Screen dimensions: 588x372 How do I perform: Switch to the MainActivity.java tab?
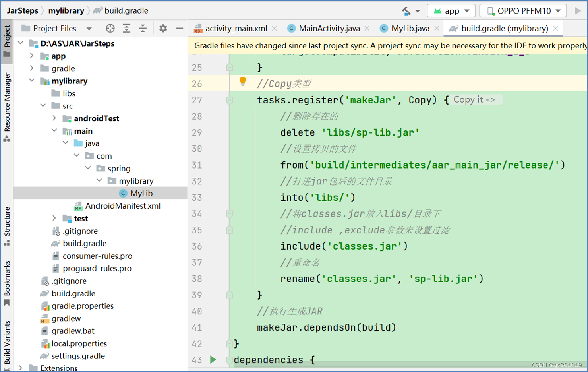(329, 28)
